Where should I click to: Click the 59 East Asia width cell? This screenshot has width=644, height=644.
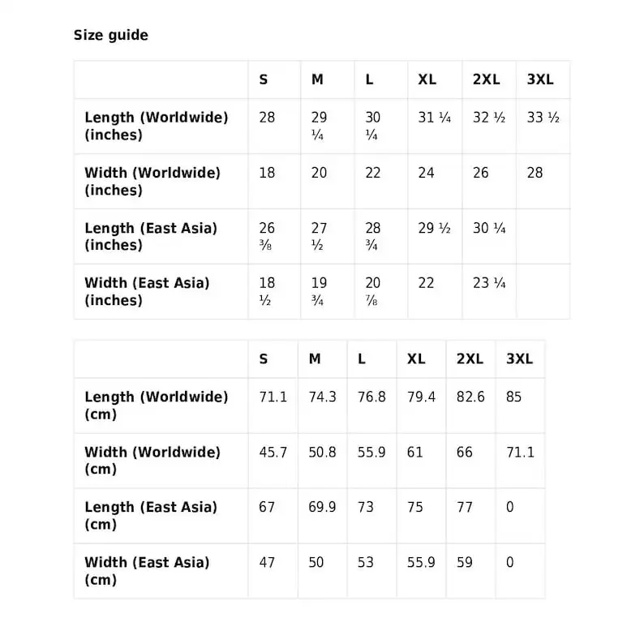[x=465, y=562]
